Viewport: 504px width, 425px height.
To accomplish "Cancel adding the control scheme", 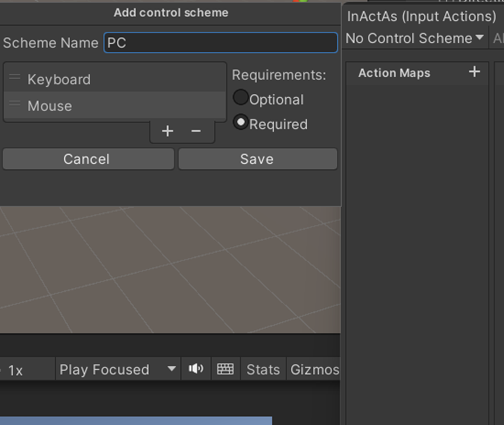I will tap(88, 159).
